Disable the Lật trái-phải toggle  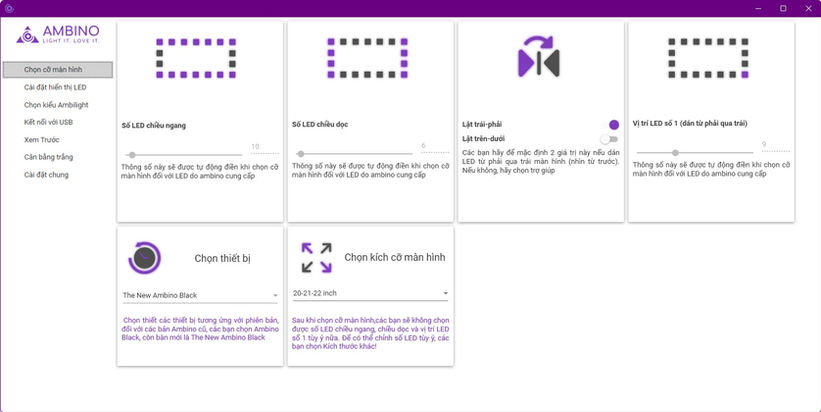pyautogui.click(x=613, y=125)
